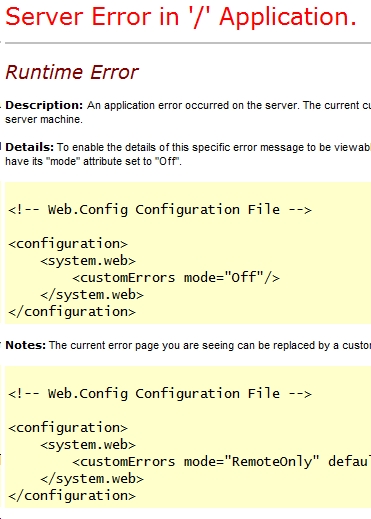Screen dimensions: 371x519
Task: Click the </configuration> closing tag in second block
Action: [72, 496]
